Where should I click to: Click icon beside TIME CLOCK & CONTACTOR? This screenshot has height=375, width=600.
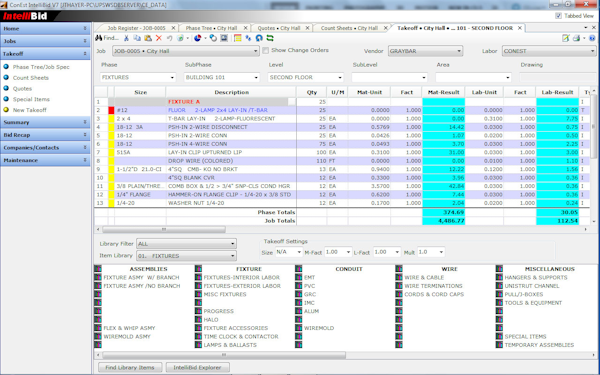tap(198, 336)
